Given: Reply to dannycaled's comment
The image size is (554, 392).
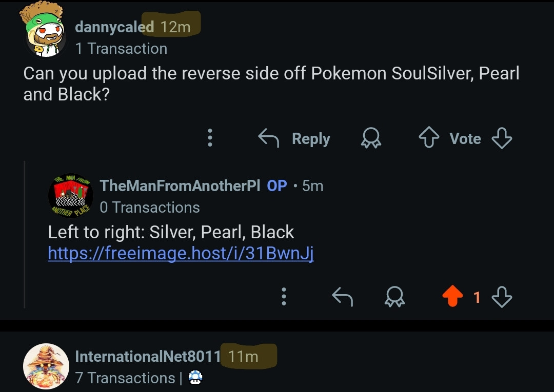Looking at the screenshot, I should [x=294, y=138].
